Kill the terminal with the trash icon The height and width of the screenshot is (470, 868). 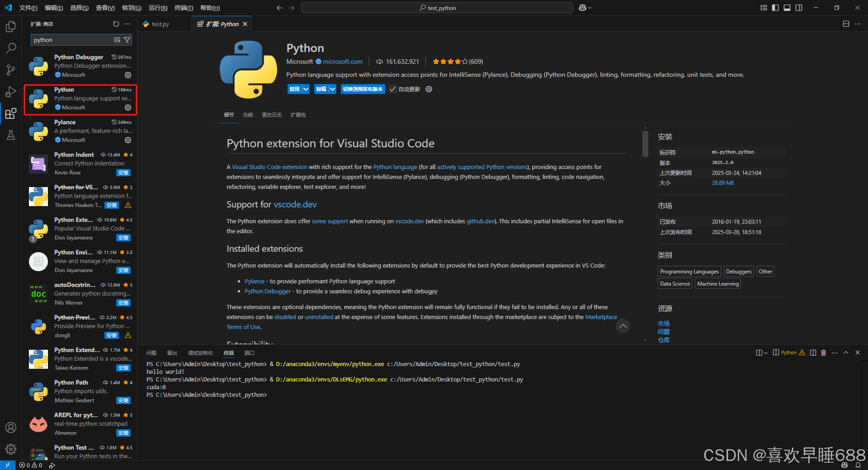(823, 352)
